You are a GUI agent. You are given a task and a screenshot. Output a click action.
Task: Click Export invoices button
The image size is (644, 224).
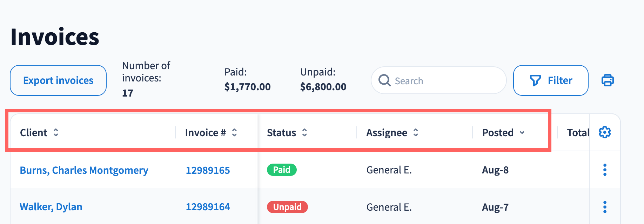(58, 80)
